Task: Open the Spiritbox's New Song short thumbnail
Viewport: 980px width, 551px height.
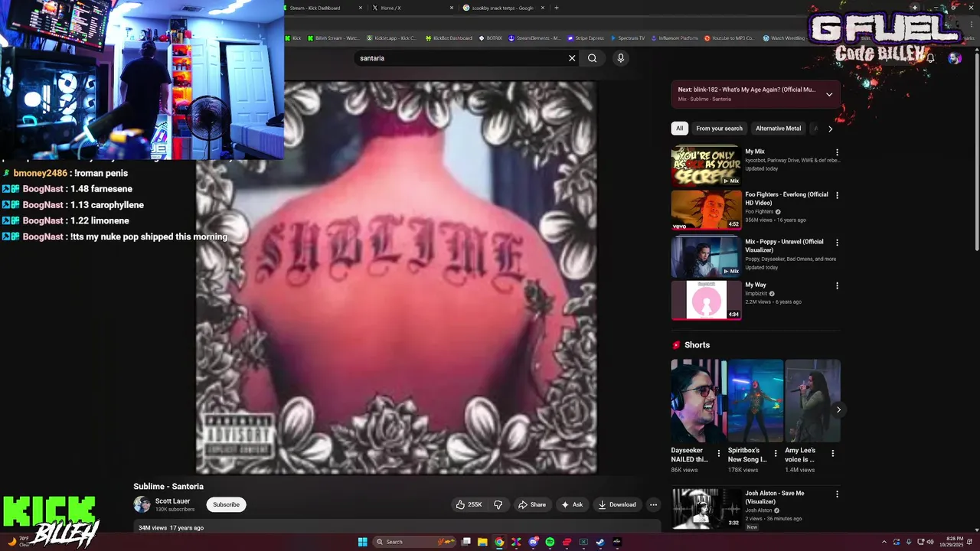Action: (x=756, y=401)
